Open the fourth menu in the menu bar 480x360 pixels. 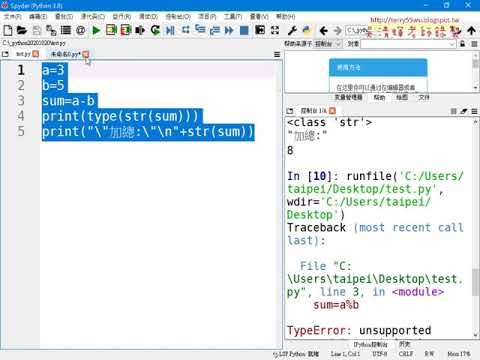point(93,16)
